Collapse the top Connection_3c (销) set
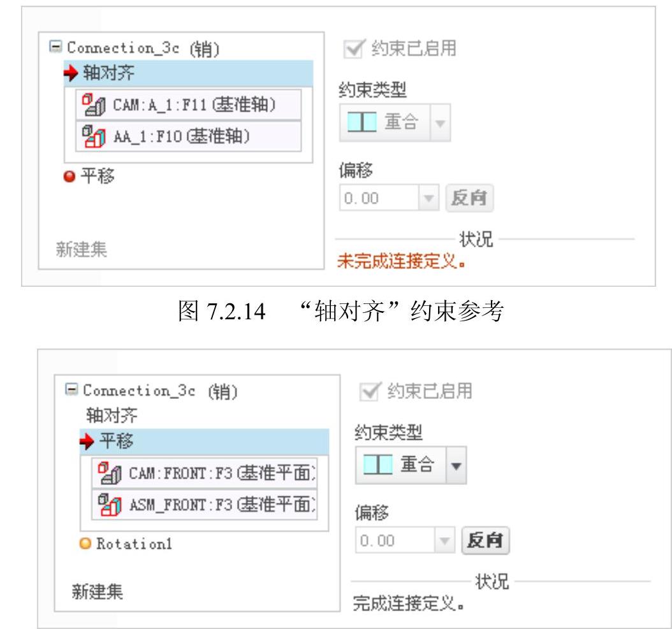Screen dimensions: 672x629 pos(55,47)
